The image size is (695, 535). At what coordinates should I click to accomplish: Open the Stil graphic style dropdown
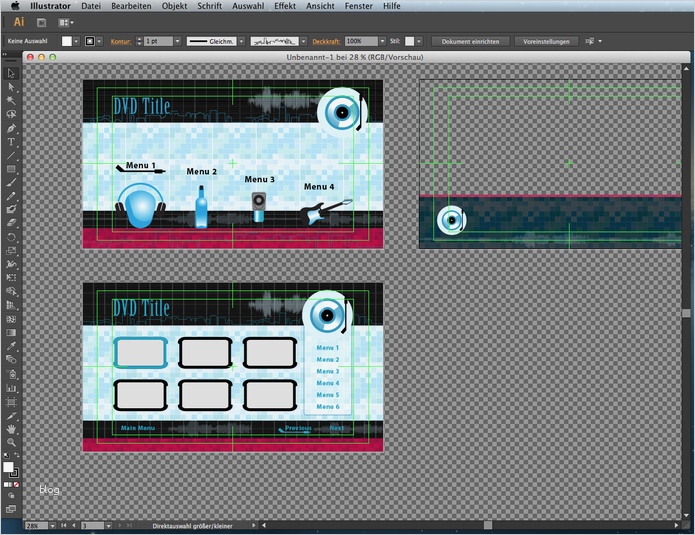click(418, 41)
